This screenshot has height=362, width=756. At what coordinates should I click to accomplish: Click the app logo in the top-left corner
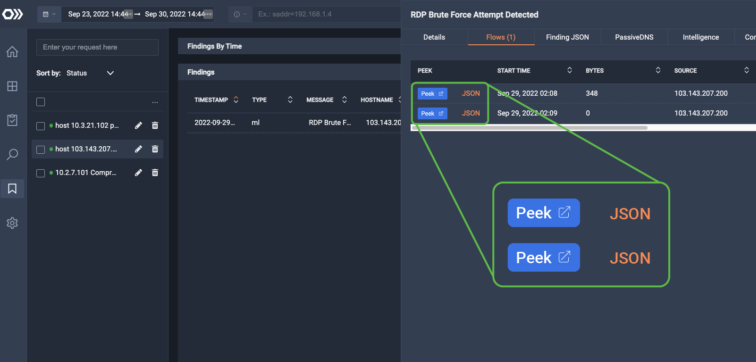12,14
